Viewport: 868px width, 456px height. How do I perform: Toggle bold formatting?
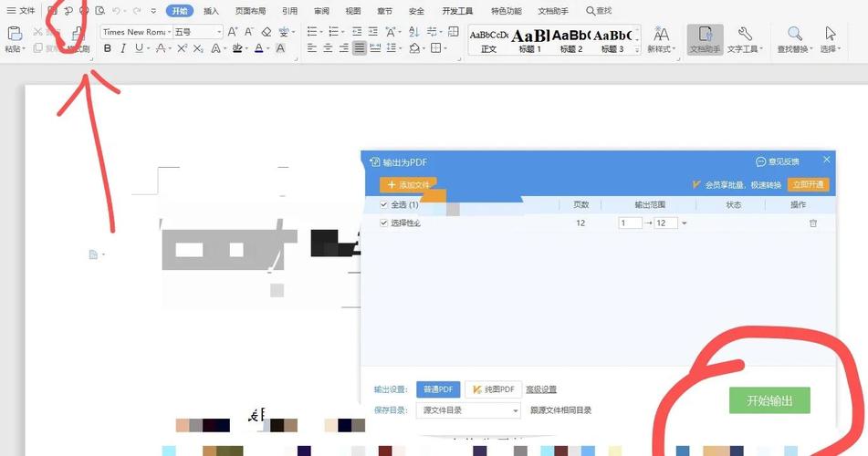pos(108,48)
